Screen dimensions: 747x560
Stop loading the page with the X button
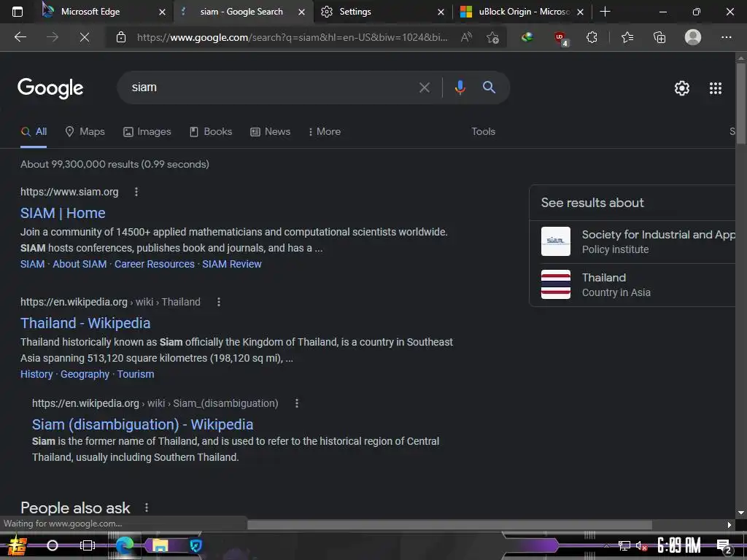[x=85, y=37]
